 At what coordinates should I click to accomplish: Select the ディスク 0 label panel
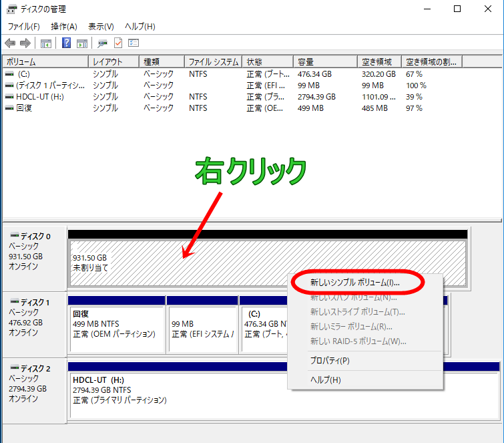[35, 258]
